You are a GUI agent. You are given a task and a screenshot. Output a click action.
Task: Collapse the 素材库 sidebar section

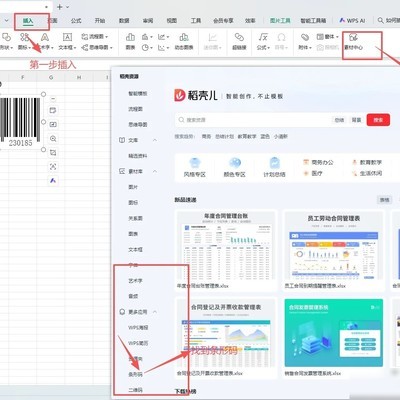155,171
